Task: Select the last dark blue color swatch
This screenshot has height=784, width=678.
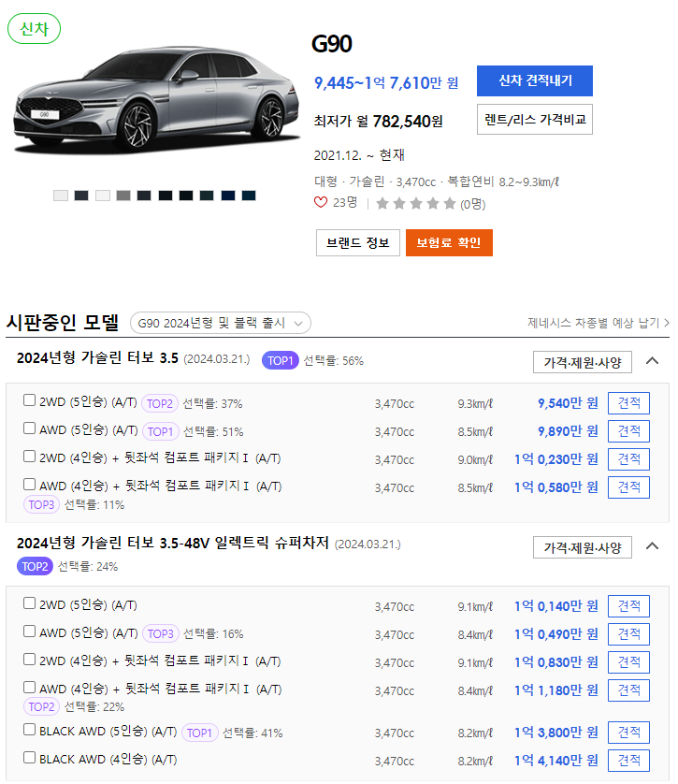Action: 249,196
